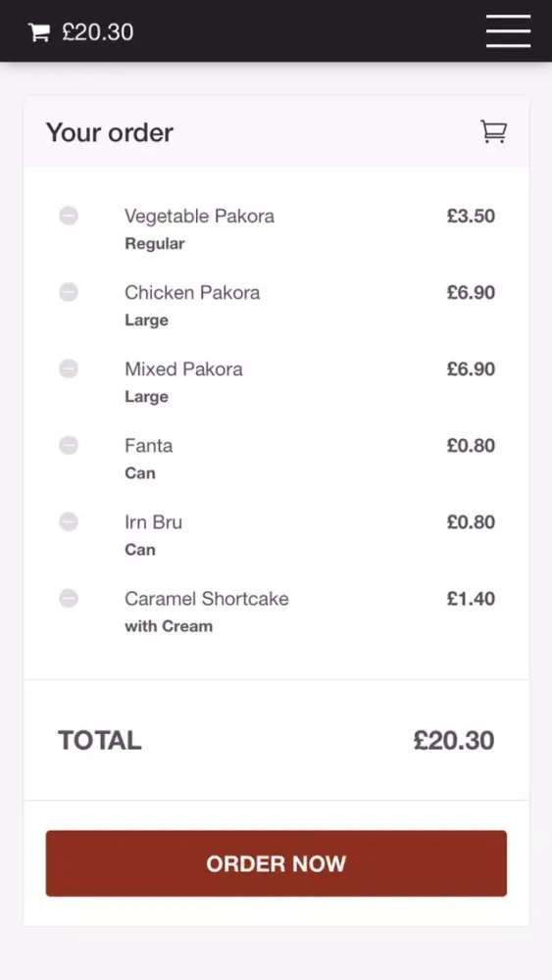Image resolution: width=552 pixels, height=980 pixels.
Task: Tap the £20.30 cart total in the header
Action: coord(97,32)
